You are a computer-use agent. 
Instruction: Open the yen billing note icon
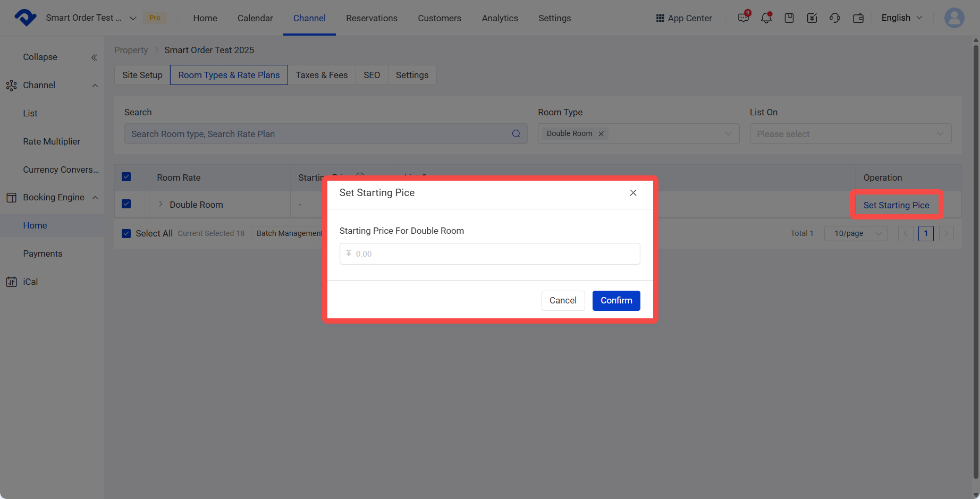[812, 18]
